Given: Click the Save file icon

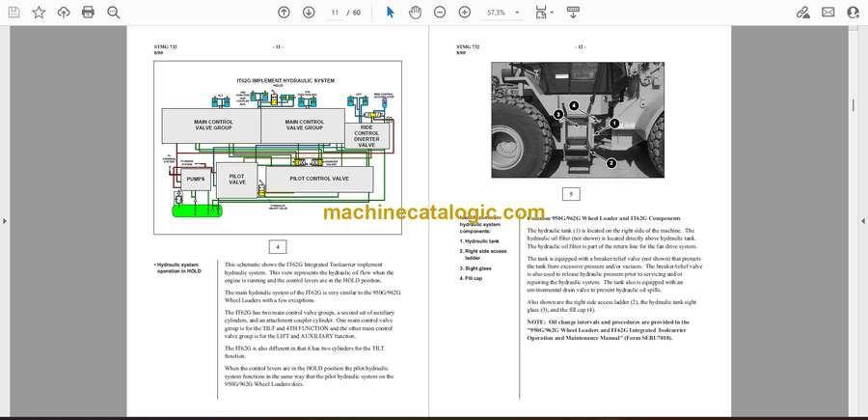Looking at the screenshot, I should (x=14, y=13).
